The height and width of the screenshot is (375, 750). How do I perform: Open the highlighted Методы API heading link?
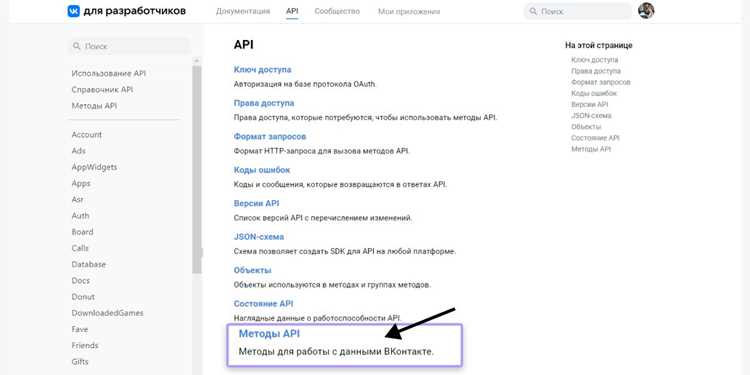(269, 334)
